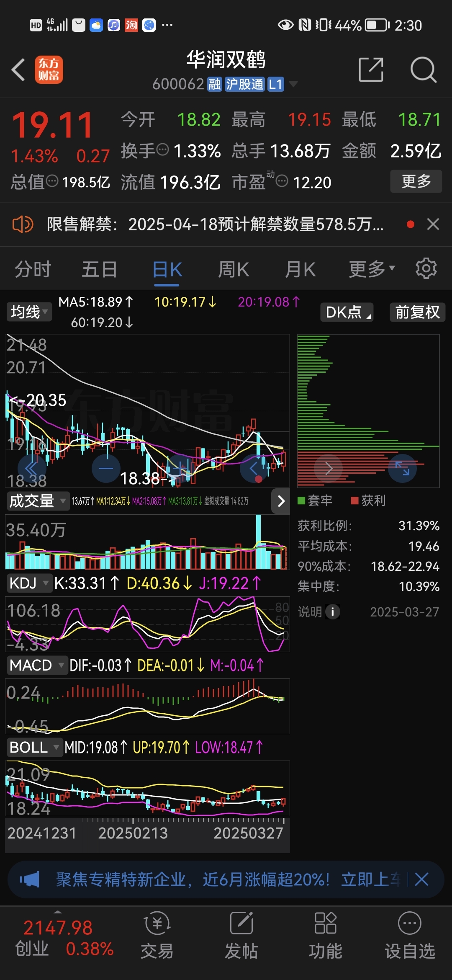The height and width of the screenshot is (980, 452).
Task: Tap the 换手 info icon
Action: point(162,150)
